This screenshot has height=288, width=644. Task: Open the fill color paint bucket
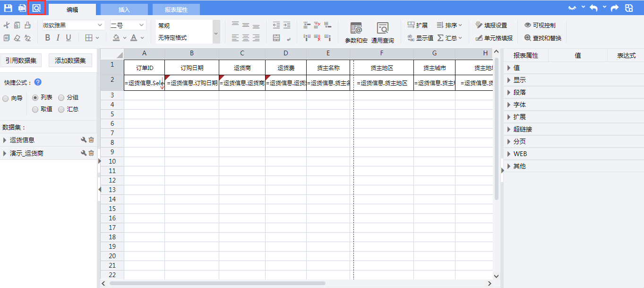(x=116, y=38)
